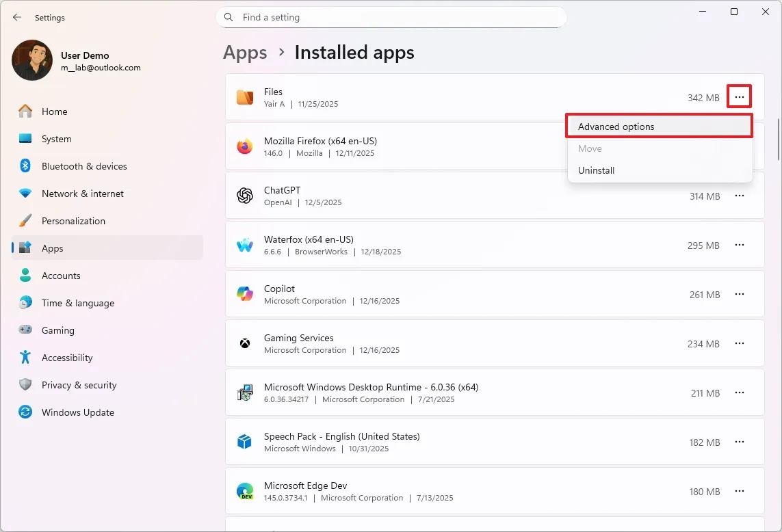Click the ChatGPT app icon
Image resolution: width=782 pixels, height=532 pixels.
[244, 196]
